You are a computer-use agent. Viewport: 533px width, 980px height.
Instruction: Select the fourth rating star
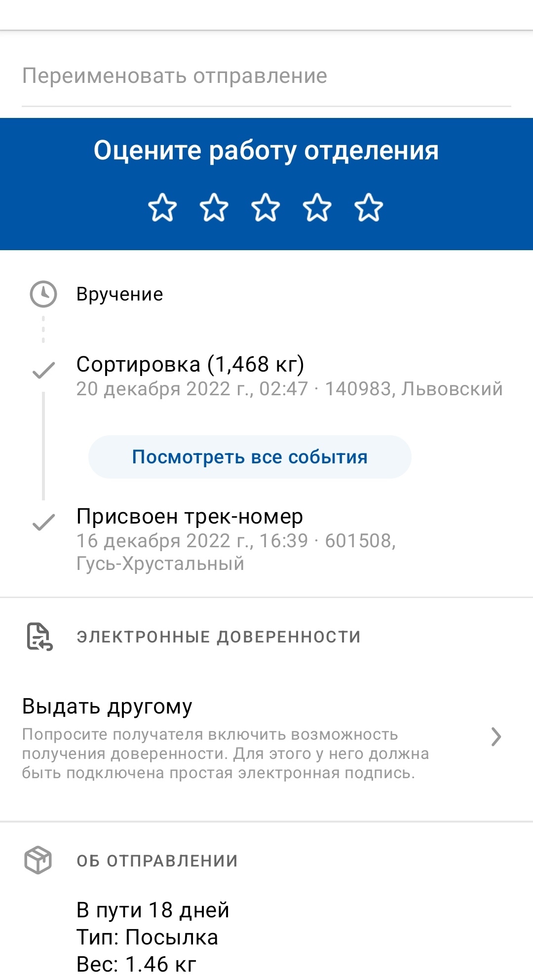coord(317,208)
